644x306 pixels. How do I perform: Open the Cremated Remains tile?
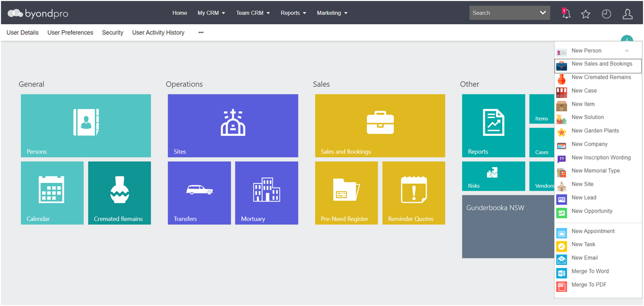tap(119, 193)
